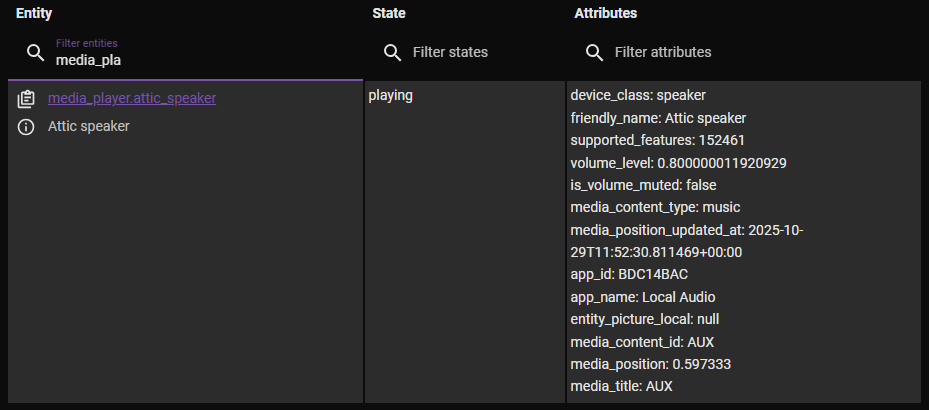Copy the media_player.attic_speaker entity ID
This screenshot has height=410, width=929.
coord(27,99)
